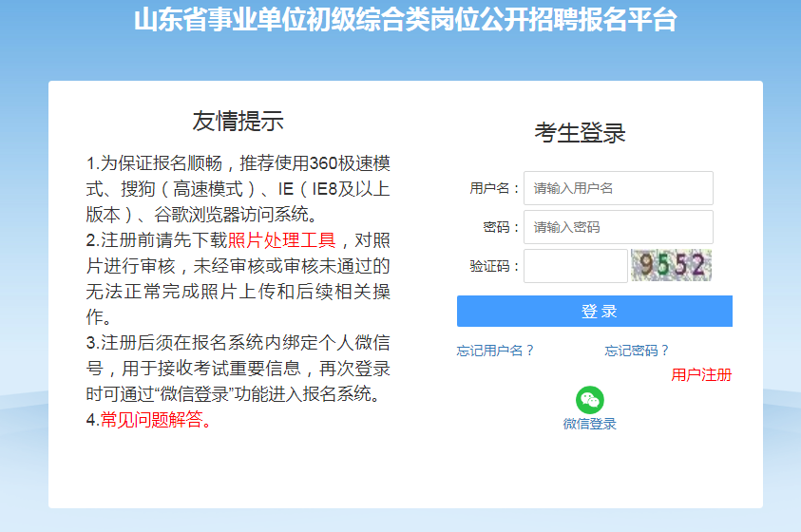Viewport: 801px width, 532px height.
Task: Click tip 3 about binding personal WeChat
Action: click(x=238, y=368)
